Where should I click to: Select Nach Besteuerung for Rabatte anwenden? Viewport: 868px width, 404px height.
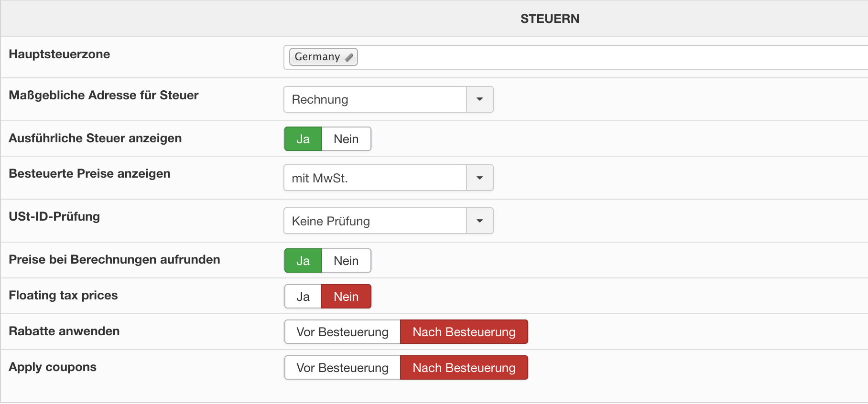point(464,332)
